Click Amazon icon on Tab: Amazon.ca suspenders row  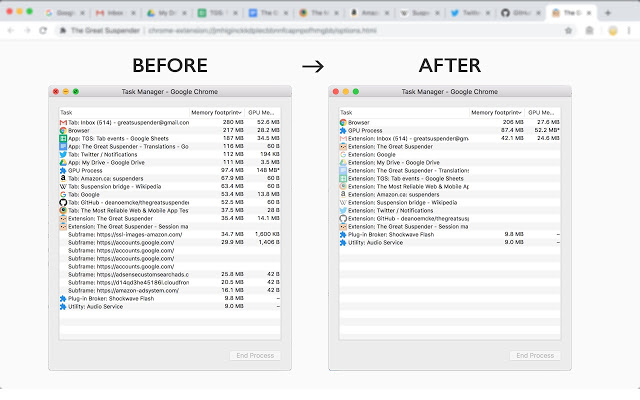click(x=63, y=178)
